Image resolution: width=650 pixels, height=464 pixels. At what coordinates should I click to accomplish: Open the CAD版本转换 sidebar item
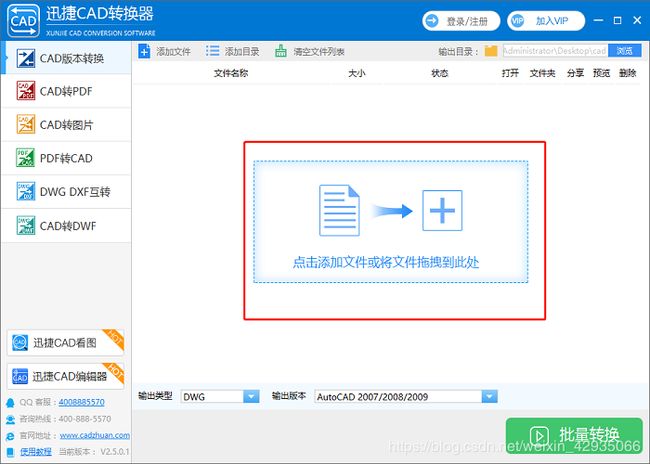66,58
